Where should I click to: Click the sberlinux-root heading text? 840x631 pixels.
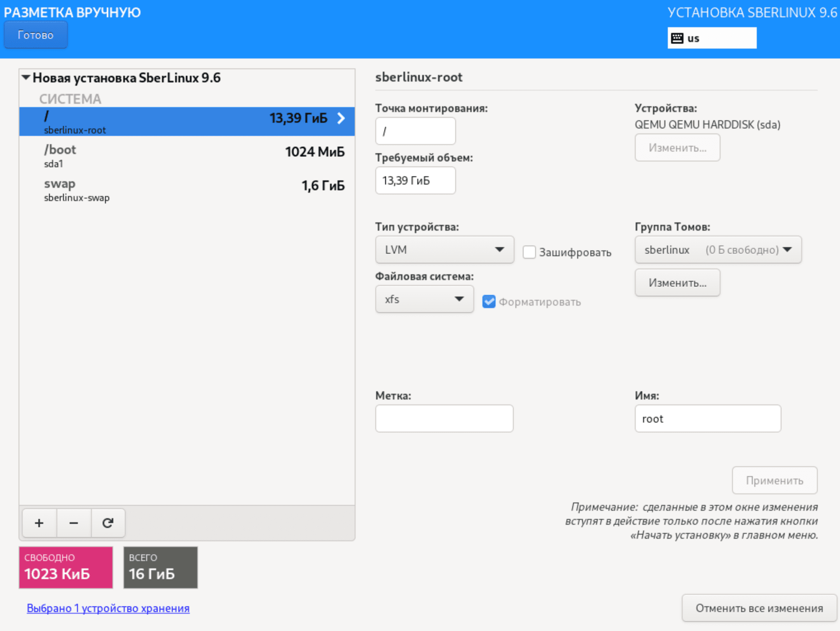point(419,77)
